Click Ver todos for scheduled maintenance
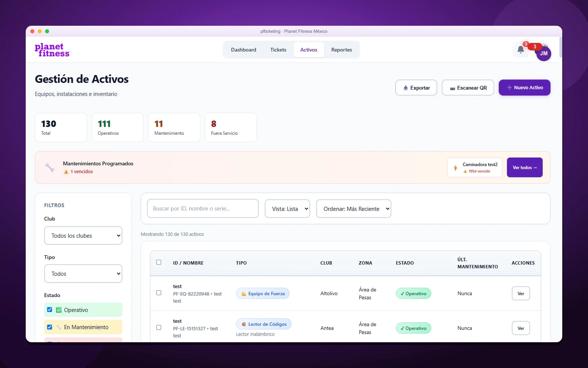 [x=525, y=167]
